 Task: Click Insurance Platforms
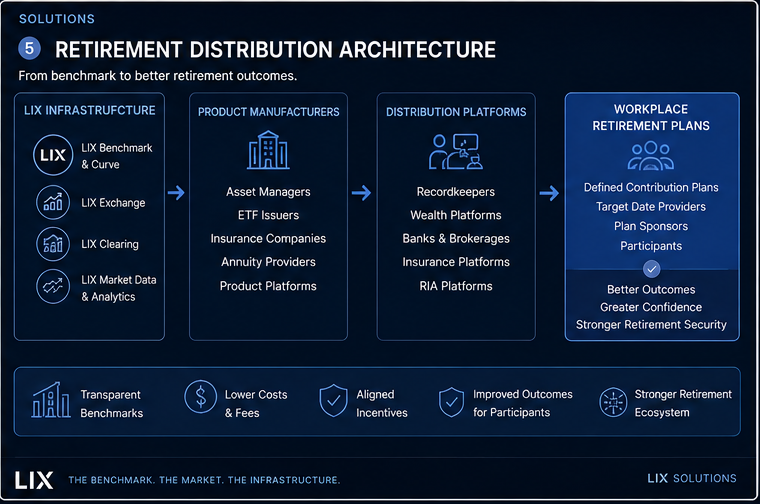456,262
